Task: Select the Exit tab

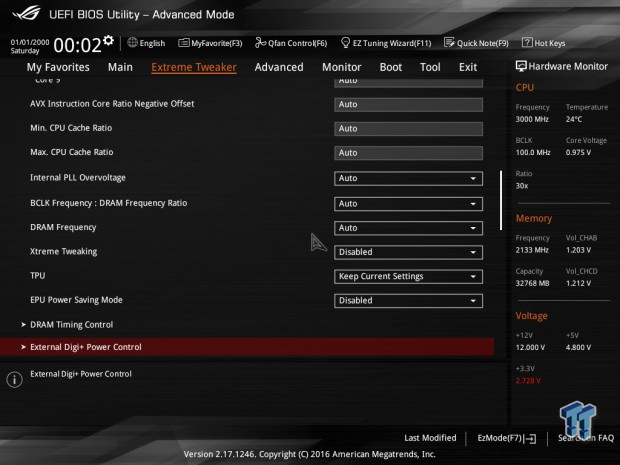Action: (468, 67)
